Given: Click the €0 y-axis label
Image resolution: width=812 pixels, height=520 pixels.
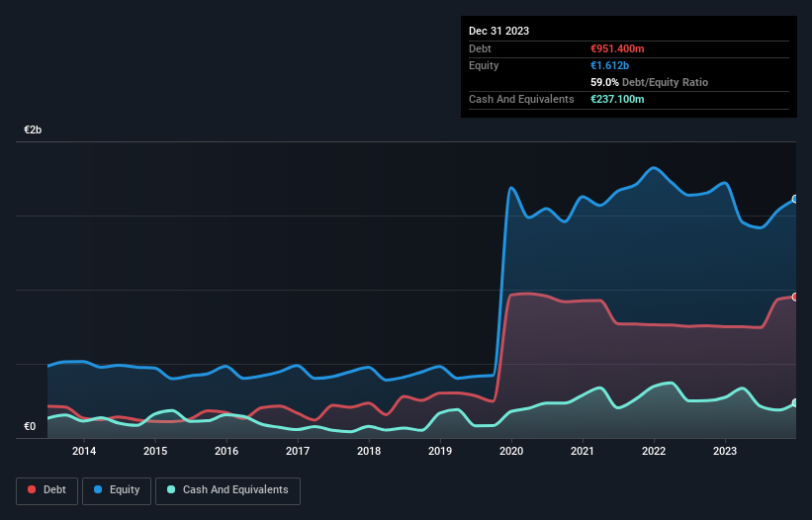Looking at the screenshot, I should pos(30,426).
